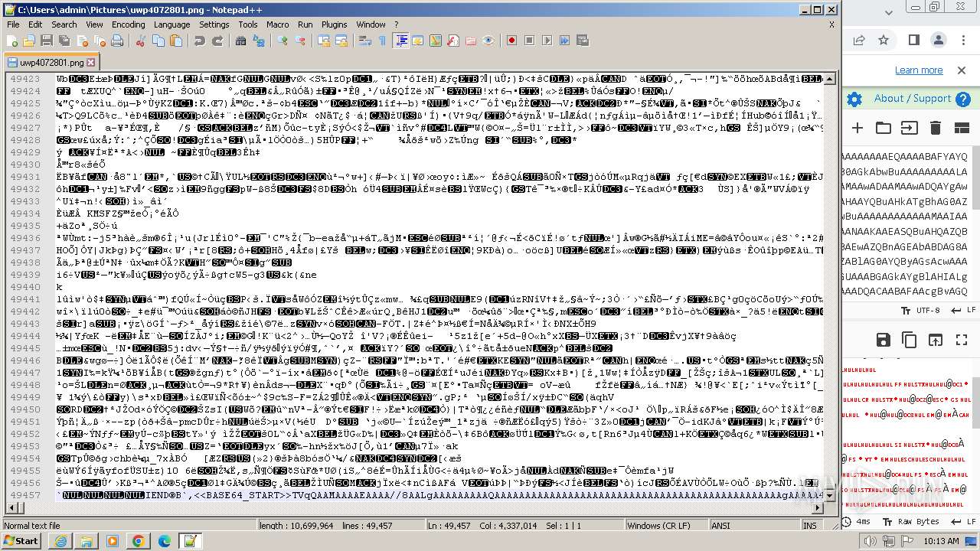980x551 pixels.
Task: Open the File menu
Action: pyautogui.click(x=13, y=24)
